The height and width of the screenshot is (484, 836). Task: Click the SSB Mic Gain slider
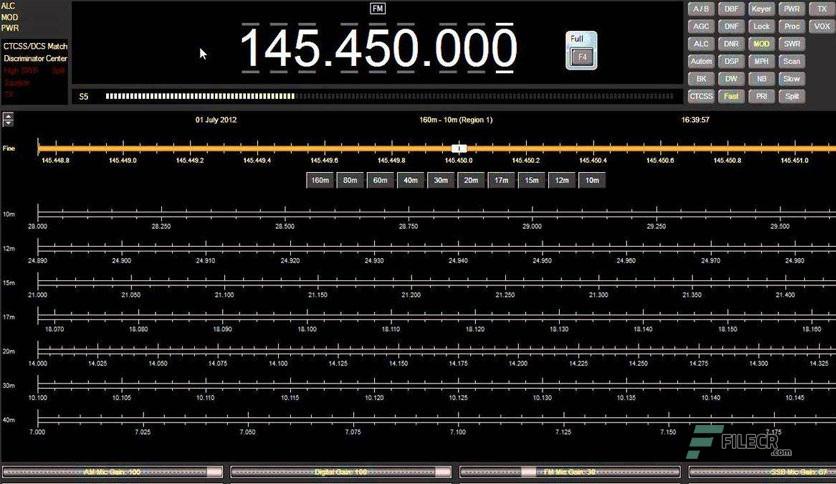tap(762, 472)
